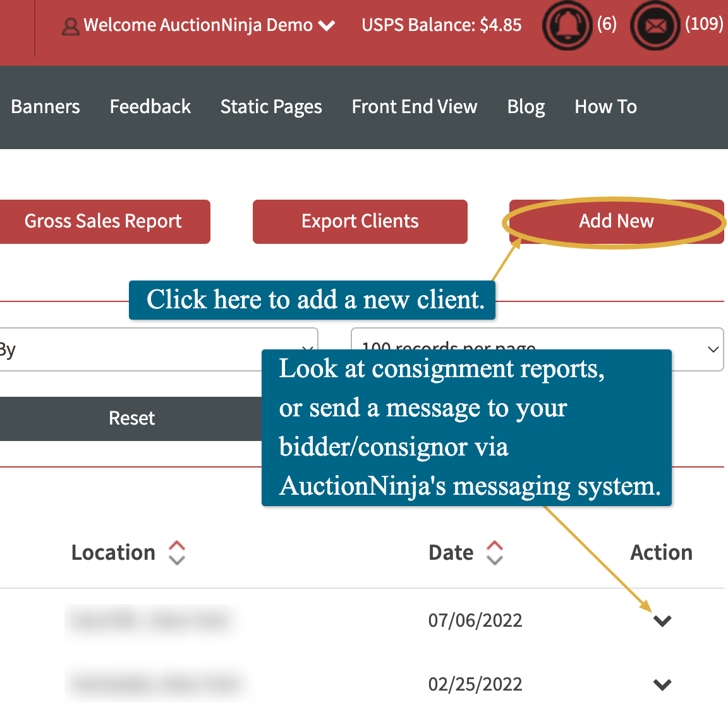Open the How To menu item
Screen dimensions: 728x719
pos(606,107)
